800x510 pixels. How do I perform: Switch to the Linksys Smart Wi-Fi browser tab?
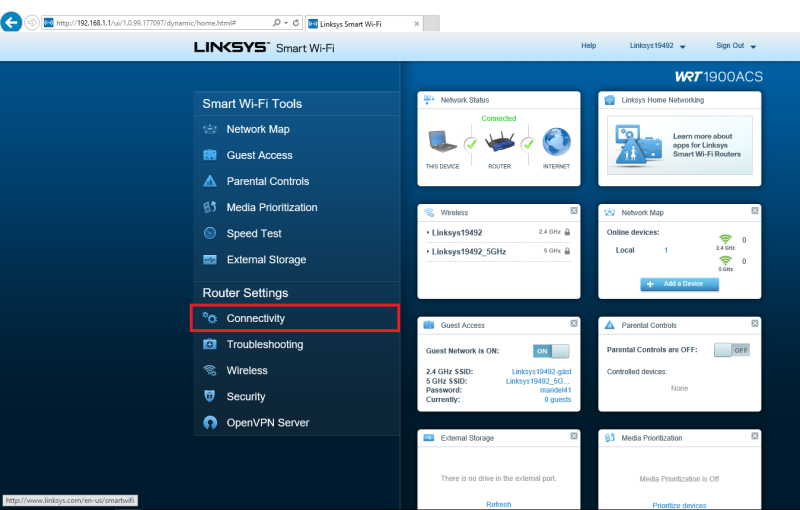click(364, 23)
